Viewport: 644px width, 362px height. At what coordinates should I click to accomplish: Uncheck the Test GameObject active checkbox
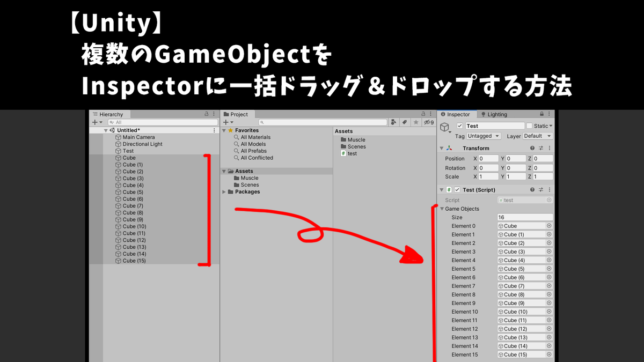tap(459, 125)
